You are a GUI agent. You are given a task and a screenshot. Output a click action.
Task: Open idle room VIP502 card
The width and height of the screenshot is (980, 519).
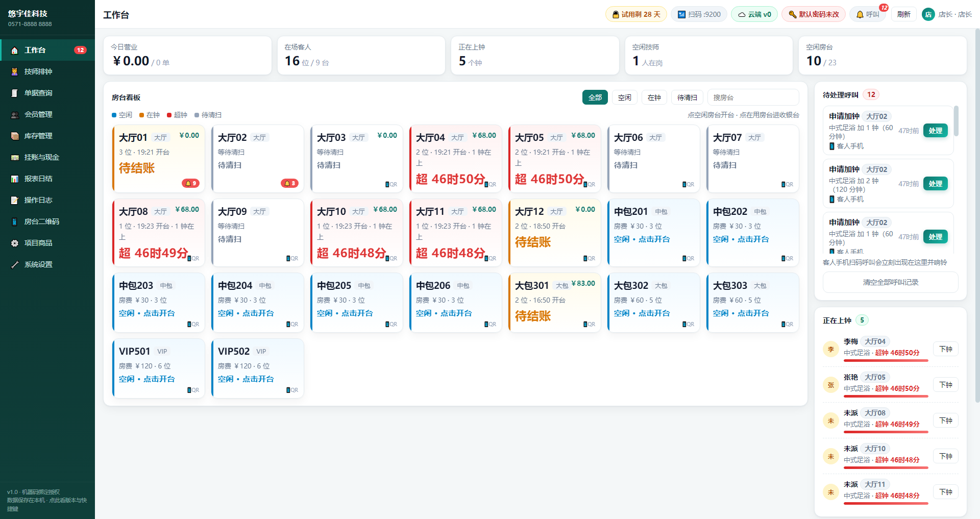point(257,368)
